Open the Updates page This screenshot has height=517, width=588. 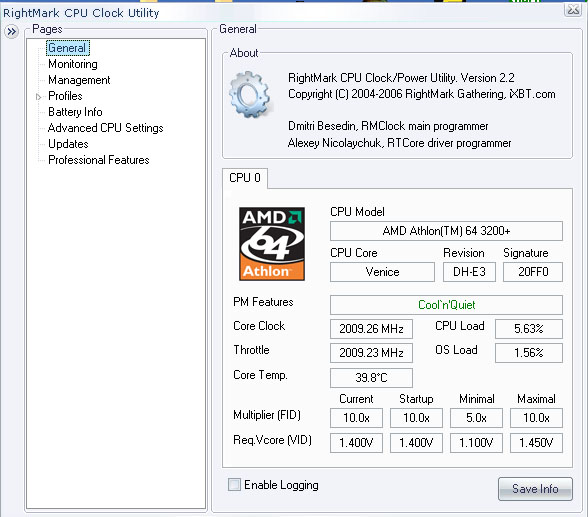click(x=68, y=144)
